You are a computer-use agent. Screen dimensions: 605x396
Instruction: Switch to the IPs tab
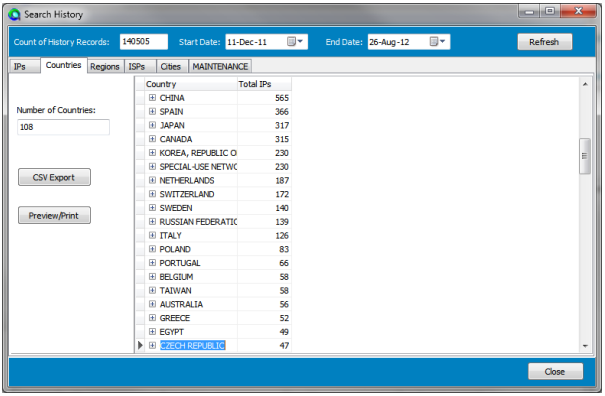(24, 66)
